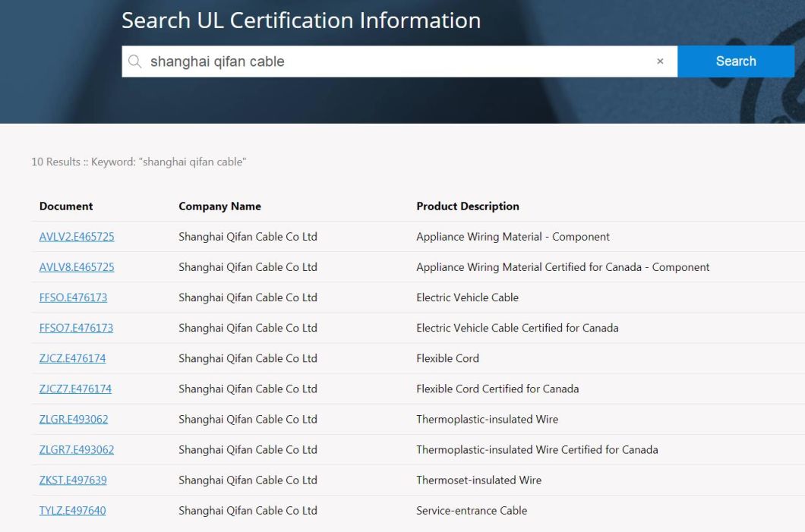Click the Company Name column header
The height and width of the screenshot is (532, 805).
[219, 206]
